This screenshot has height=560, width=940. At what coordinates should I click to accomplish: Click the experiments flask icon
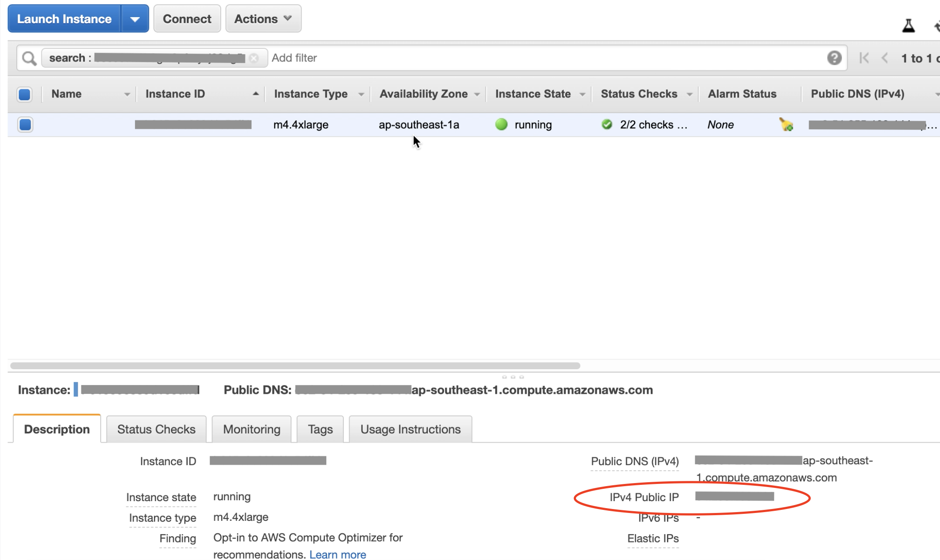pyautogui.click(x=908, y=25)
